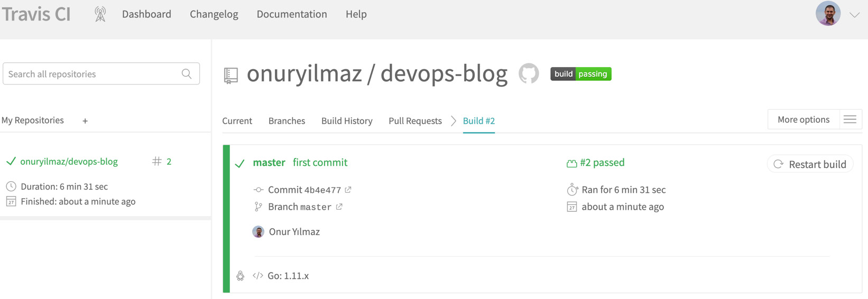Click Finished: about a minute ago text
Viewport: 868px width, 299px height.
(x=78, y=201)
